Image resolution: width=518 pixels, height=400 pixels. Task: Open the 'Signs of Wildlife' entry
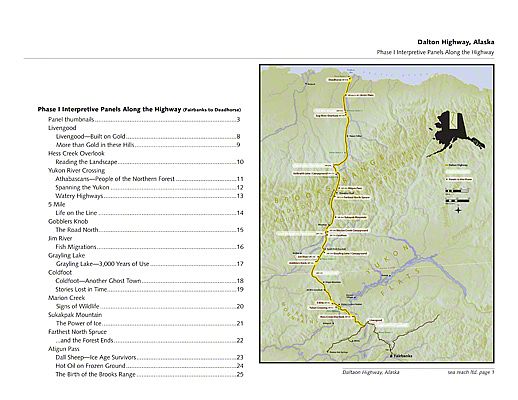coord(150,306)
